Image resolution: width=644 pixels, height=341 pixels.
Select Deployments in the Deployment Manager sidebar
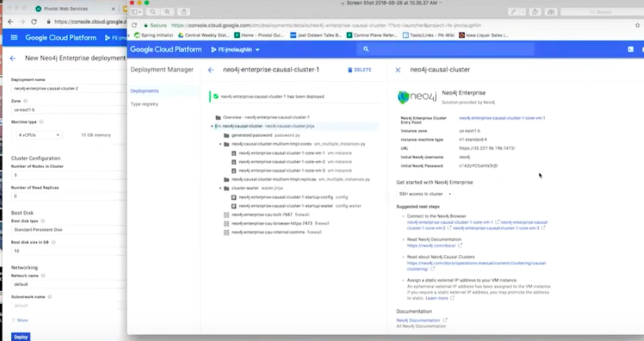point(145,91)
